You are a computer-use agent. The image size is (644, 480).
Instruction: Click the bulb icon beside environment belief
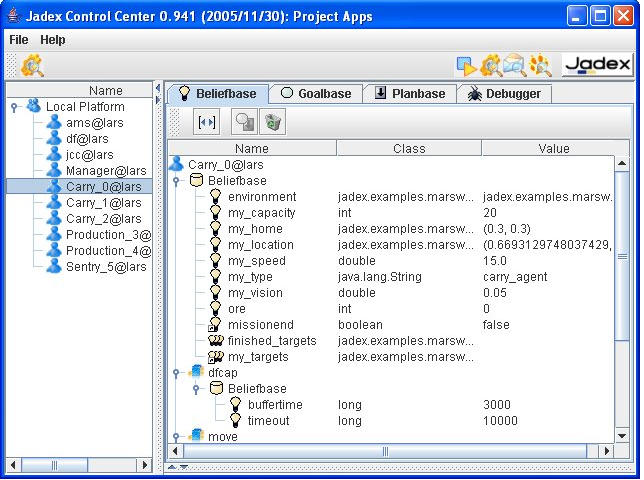(x=216, y=196)
